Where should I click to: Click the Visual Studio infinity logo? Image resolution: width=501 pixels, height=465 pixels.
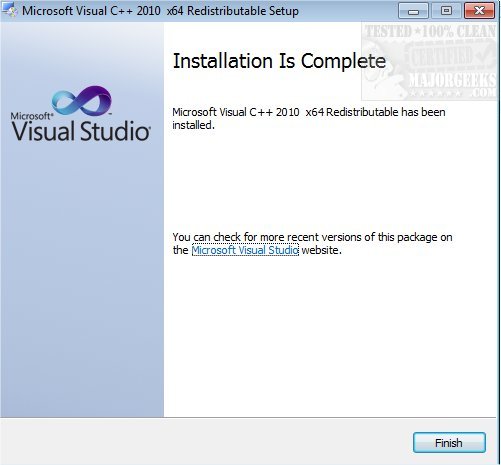(82, 100)
